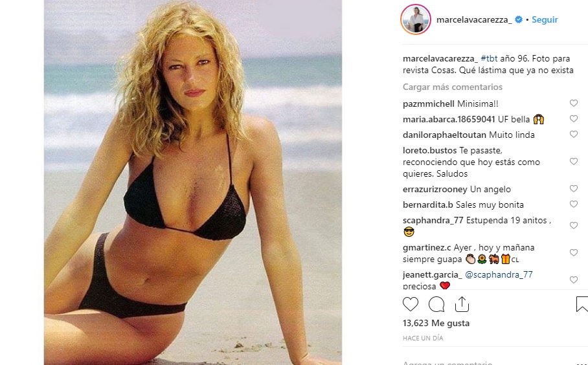Open the beach photo of the post
588x365 pixels.
(193, 182)
